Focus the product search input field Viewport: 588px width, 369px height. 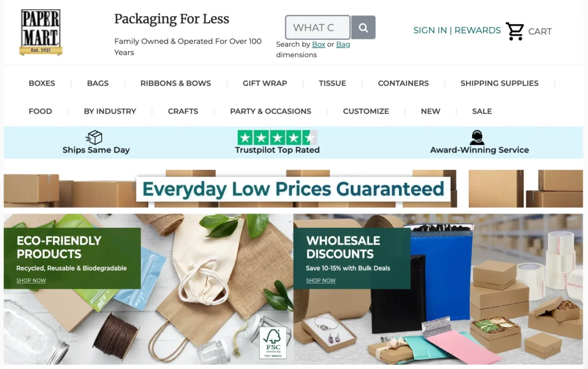[x=318, y=28]
